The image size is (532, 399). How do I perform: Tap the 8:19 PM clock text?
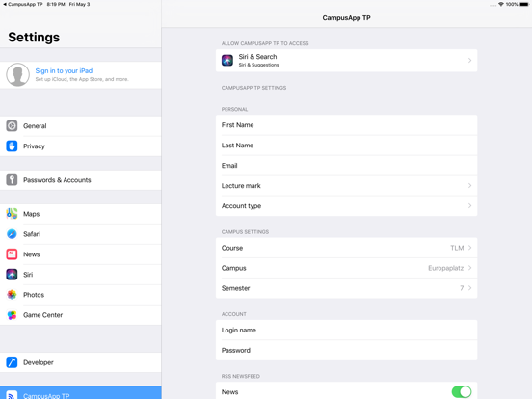click(56, 4)
